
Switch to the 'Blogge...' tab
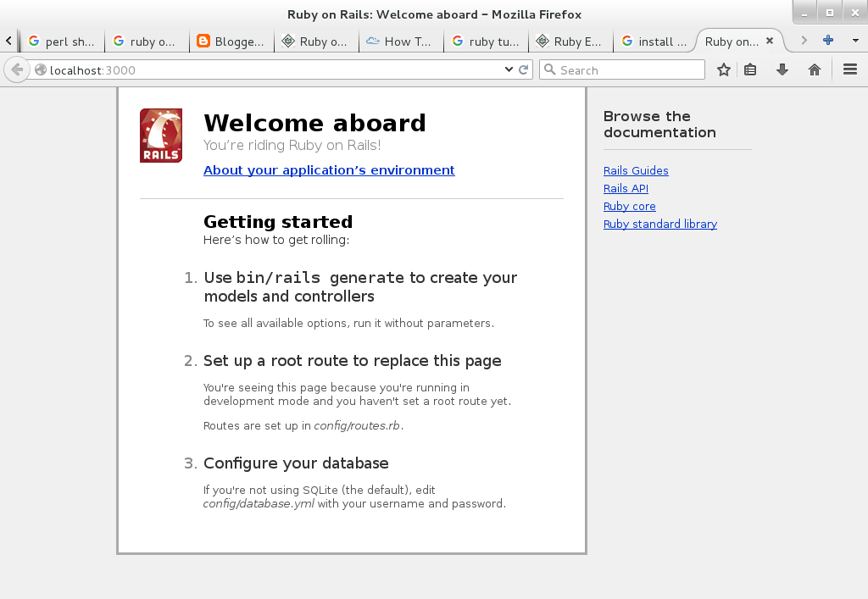pyautogui.click(x=231, y=41)
